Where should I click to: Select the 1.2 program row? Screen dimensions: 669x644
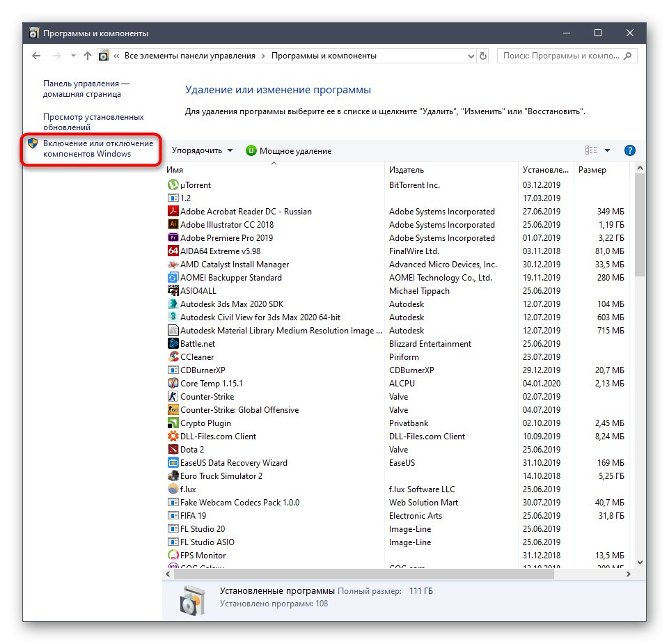[396, 198]
